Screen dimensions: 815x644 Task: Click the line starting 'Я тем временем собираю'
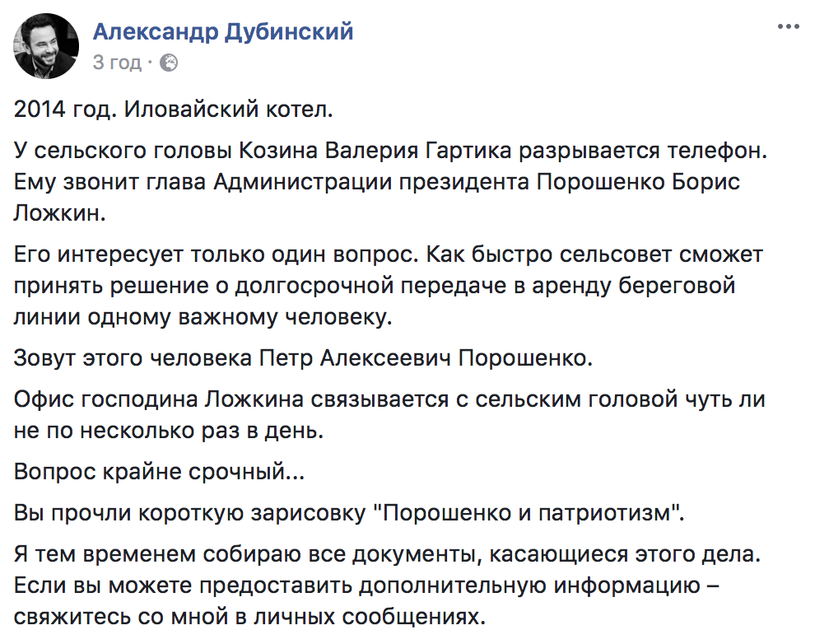pos(387,554)
